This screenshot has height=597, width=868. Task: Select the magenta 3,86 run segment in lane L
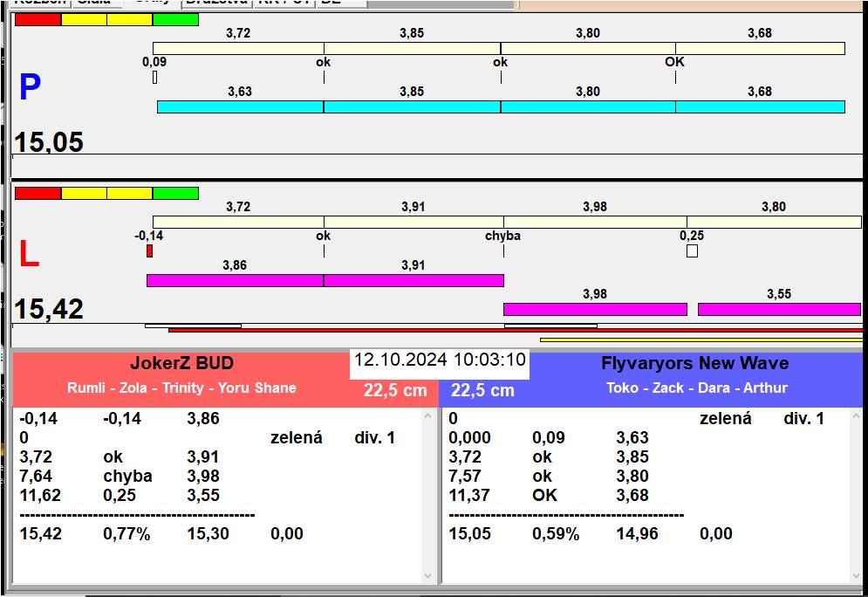pos(236,280)
